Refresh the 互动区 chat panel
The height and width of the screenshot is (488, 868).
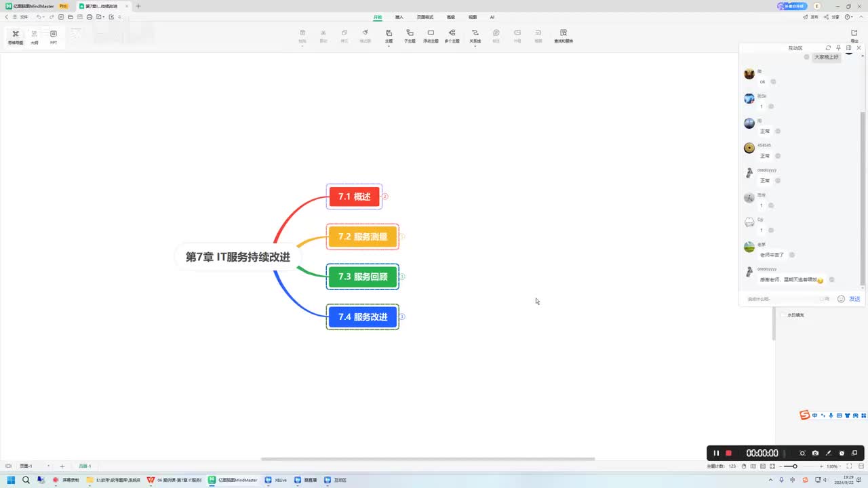(x=828, y=48)
